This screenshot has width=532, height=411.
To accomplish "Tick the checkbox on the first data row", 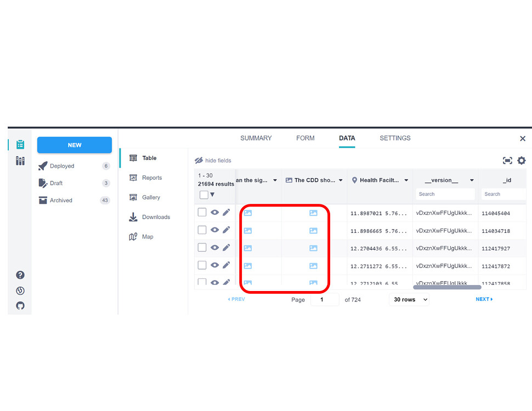I will pyautogui.click(x=202, y=212).
